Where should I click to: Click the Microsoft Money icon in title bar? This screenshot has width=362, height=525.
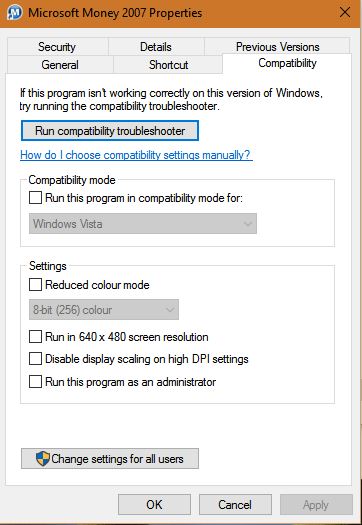tap(14, 13)
